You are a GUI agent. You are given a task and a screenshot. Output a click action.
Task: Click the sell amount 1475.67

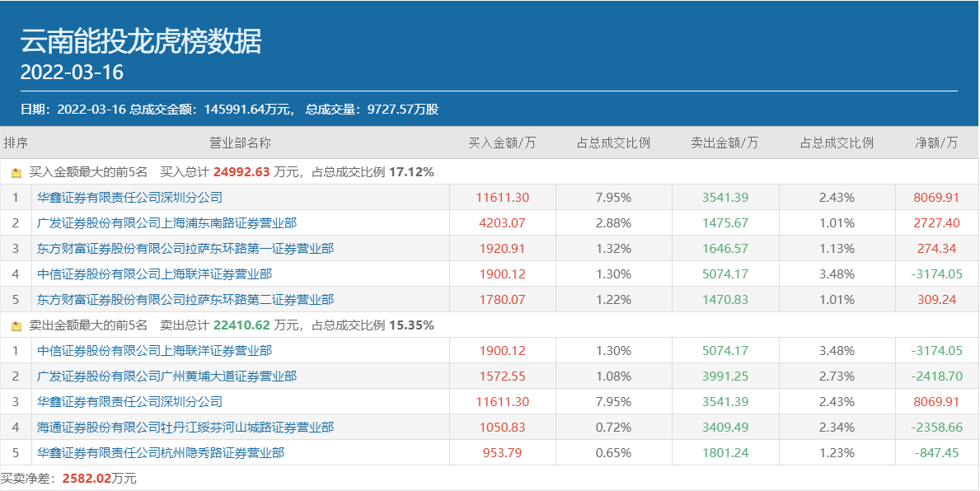(725, 223)
